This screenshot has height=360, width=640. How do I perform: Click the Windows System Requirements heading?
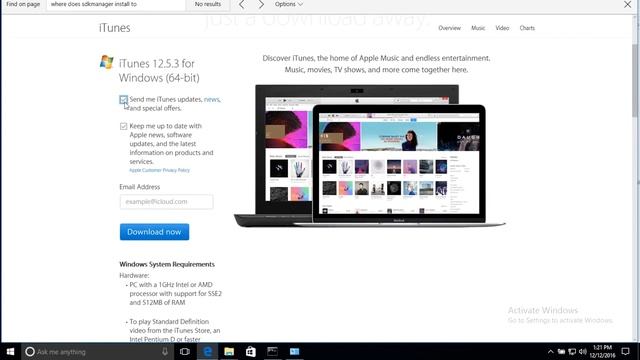pos(167,264)
